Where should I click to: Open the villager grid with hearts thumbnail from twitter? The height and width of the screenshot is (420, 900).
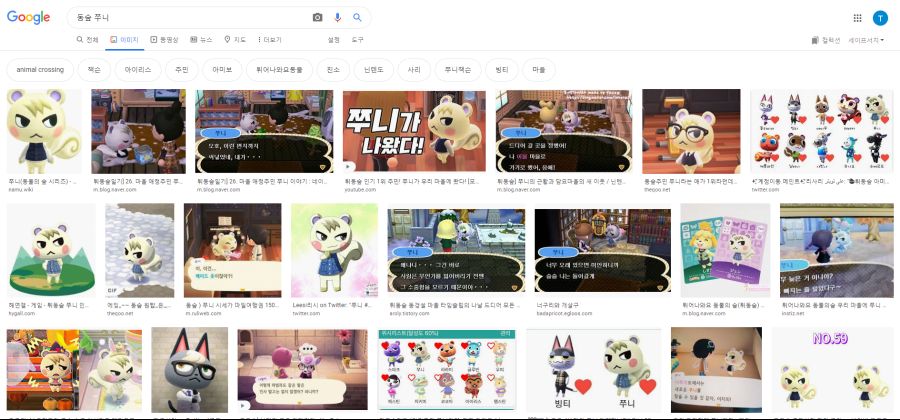point(821,131)
